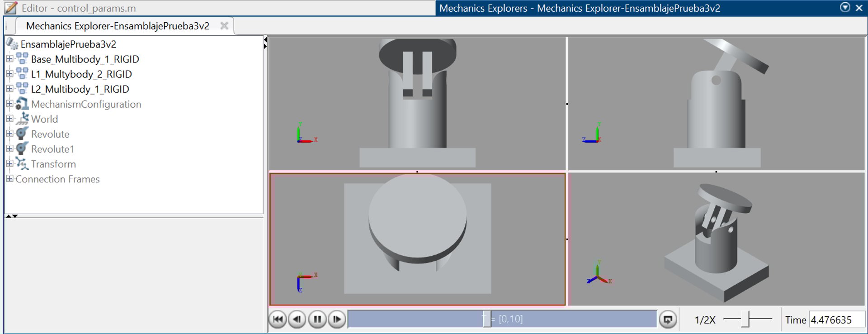Toggle loop playback button
The image size is (868, 334).
click(668, 319)
